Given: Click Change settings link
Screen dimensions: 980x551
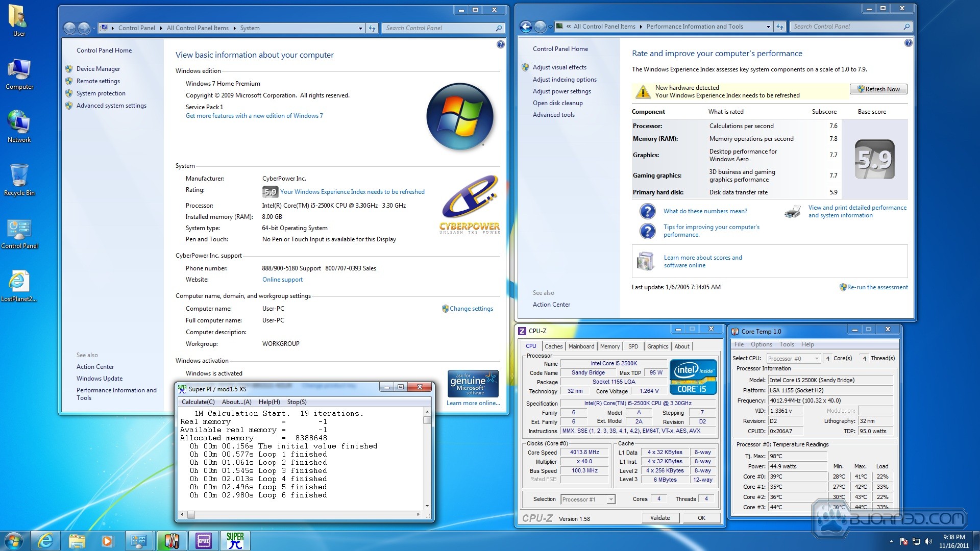Looking at the screenshot, I should coord(471,309).
